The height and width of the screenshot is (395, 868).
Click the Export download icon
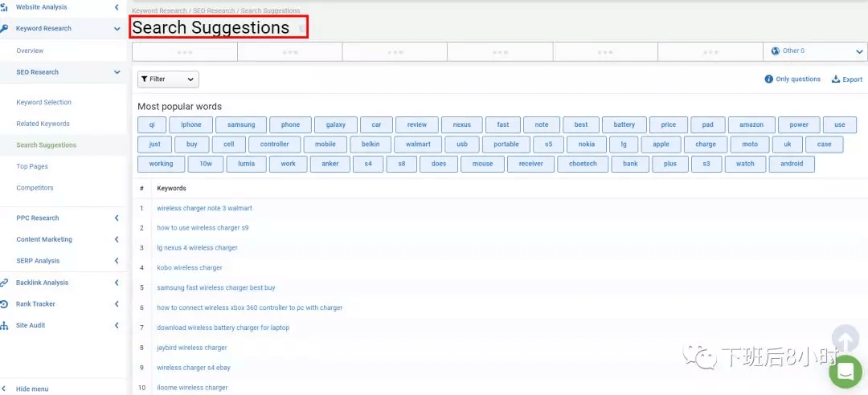[x=836, y=79]
